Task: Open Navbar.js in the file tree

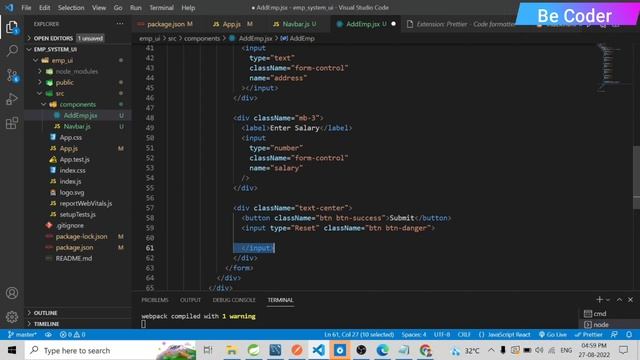Action: tap(77, 126)
